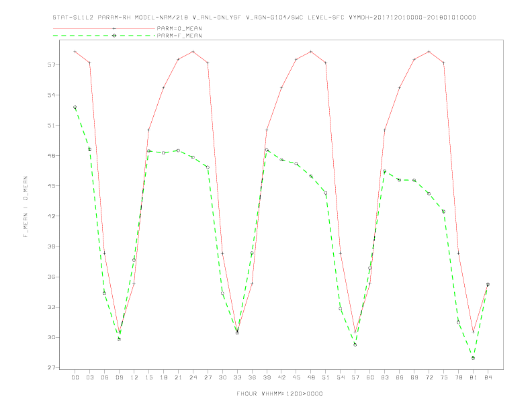Image resolution: width=532 pixels, height=411 pixels.
Task: Click the x-axis tick label 42
Action: 281,377
